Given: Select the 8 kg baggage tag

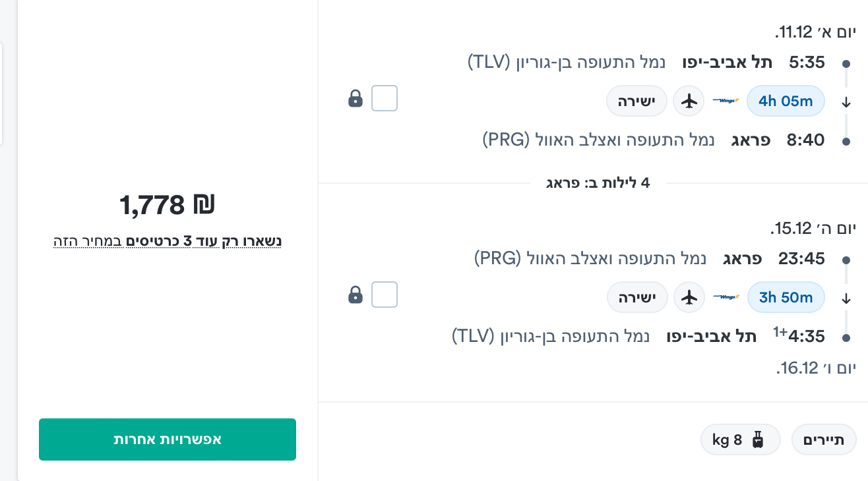Looking at the screenshot, I should click(739, 439).
